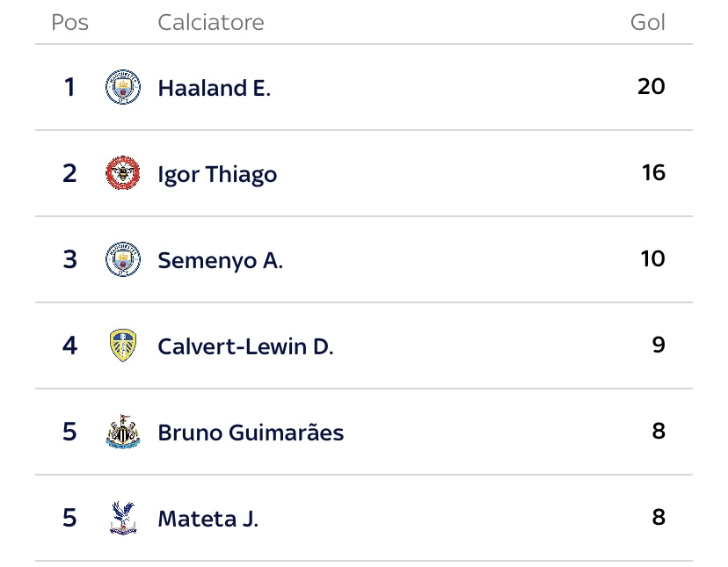Click the Pos column header
The image size is (728, 567).
70,22
